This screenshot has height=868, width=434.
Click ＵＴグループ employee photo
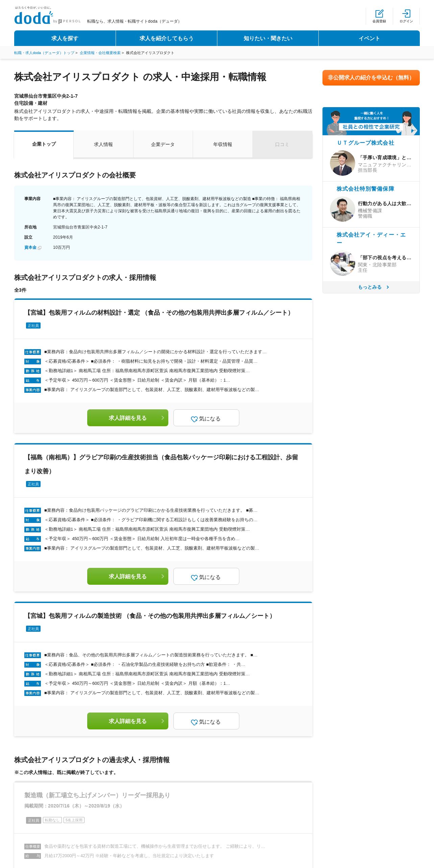tap(342, 163)
